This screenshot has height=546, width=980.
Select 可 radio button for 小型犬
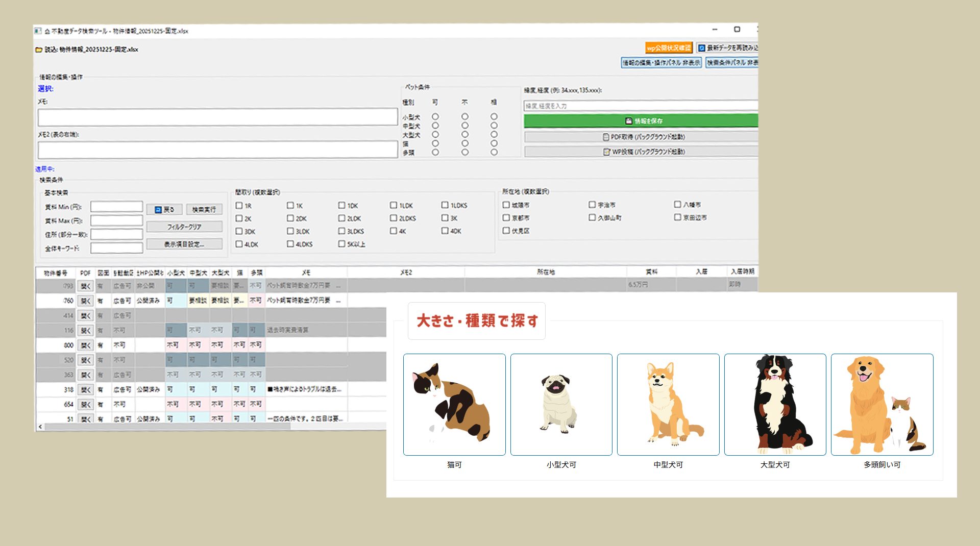click(x=435, y=117)
